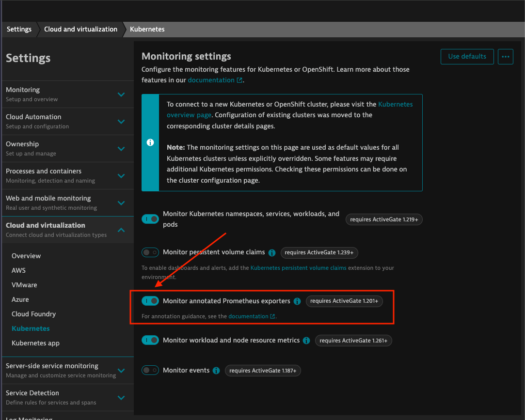Go to Settings breadcrumb

[x=19, y=29]
